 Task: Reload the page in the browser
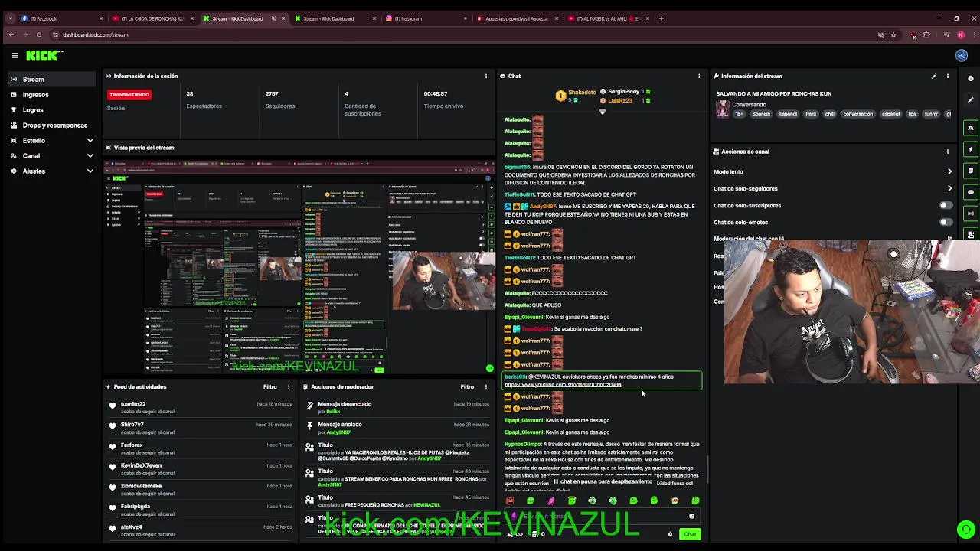(38, 34)
